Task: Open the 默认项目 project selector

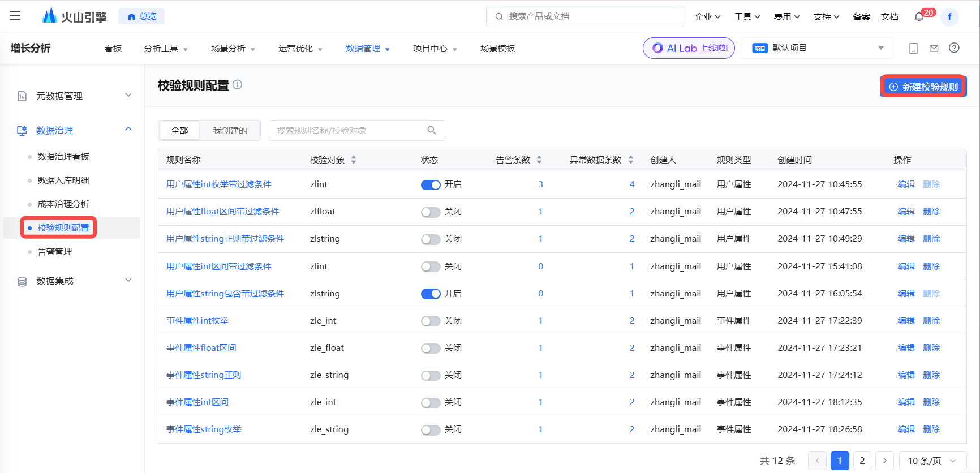Action: pyautogui.click(x=818, y=48)
